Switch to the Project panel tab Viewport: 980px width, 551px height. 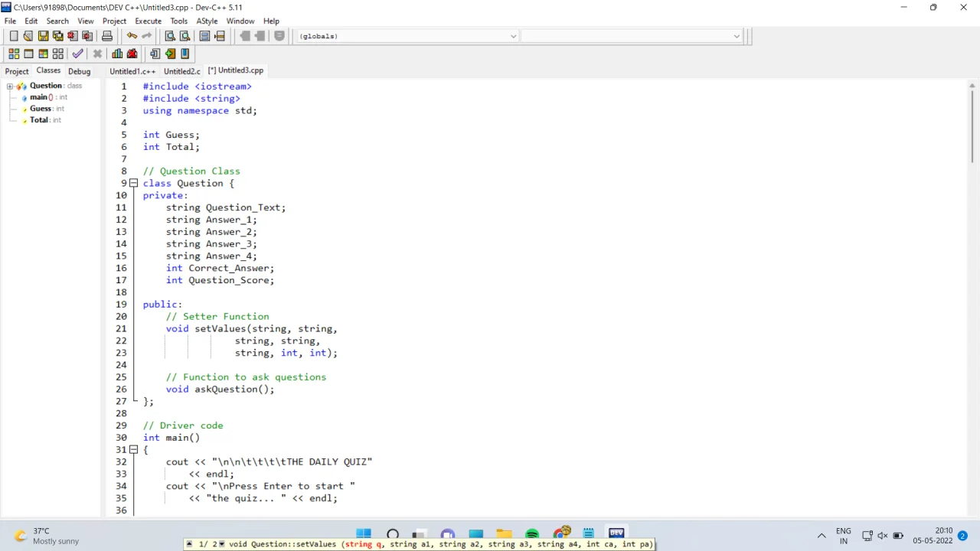pyautogui.click(x=17, y=71)
